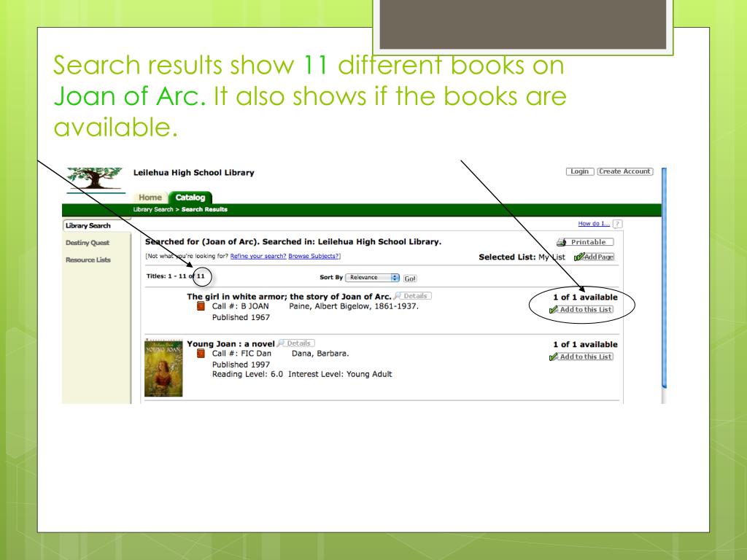Click the question mark help icon
747x560 pixels.
(617, 224)
